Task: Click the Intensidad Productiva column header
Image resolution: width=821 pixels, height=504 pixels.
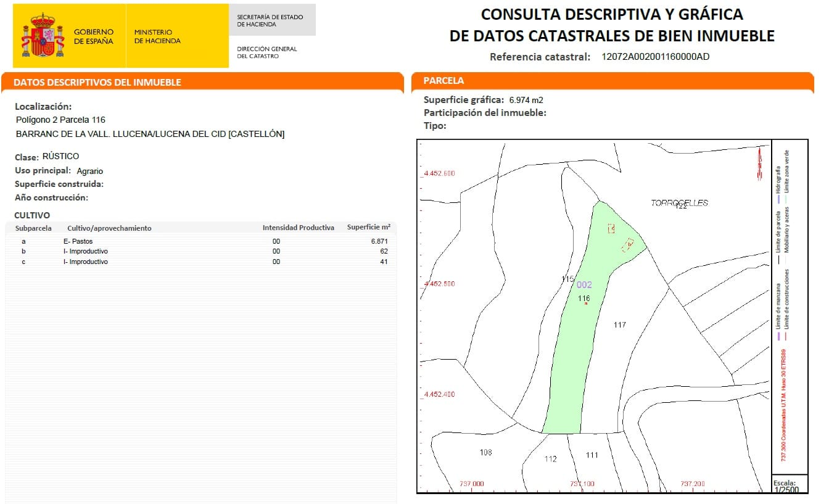Action: pyautogui.click(x=299, y=228)
